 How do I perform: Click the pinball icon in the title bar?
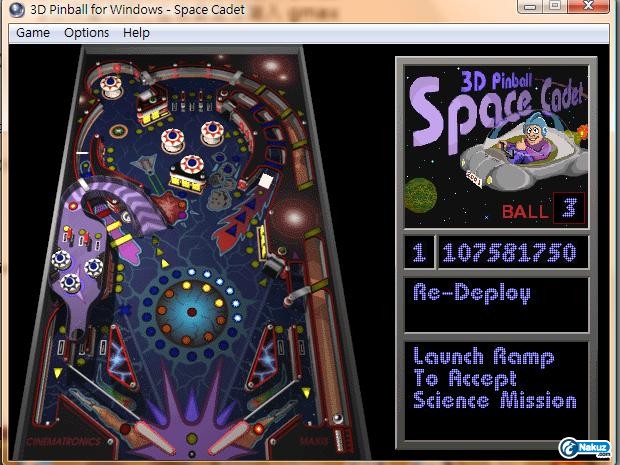[x=17, y=10]
